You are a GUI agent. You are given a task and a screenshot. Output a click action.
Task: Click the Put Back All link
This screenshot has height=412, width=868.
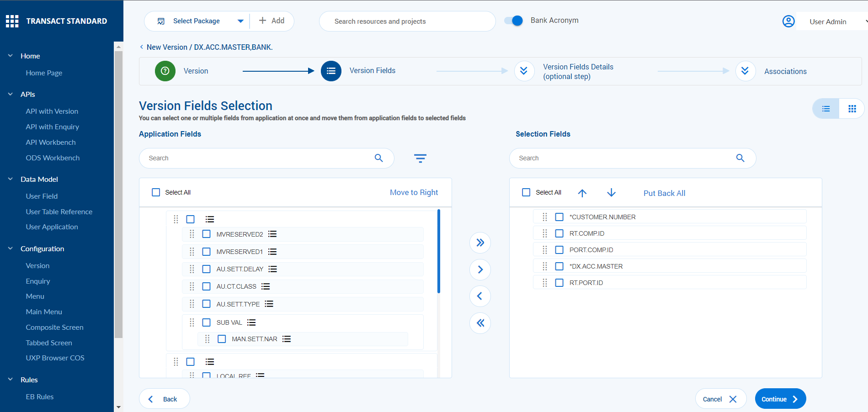pyautogui.click(x=664, y=193)
